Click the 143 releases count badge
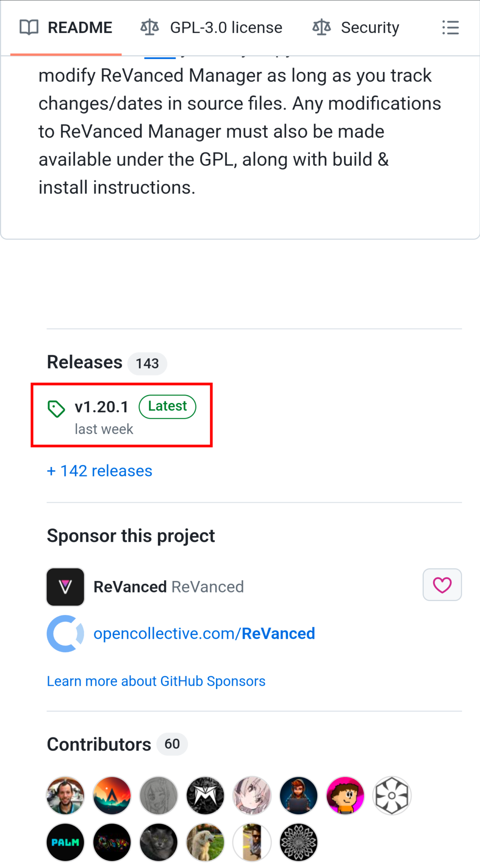The image size is (480, 868). coord(147,363)
